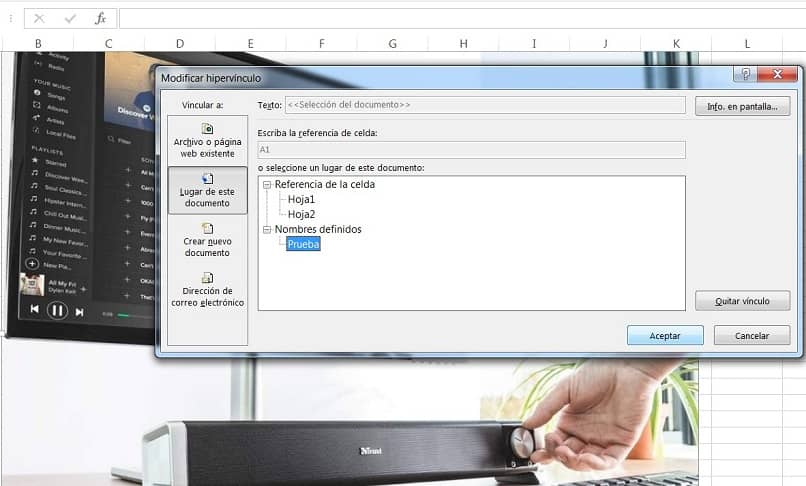
Task: Click the previous track icon in picture
Action: (x=34, y=309)
